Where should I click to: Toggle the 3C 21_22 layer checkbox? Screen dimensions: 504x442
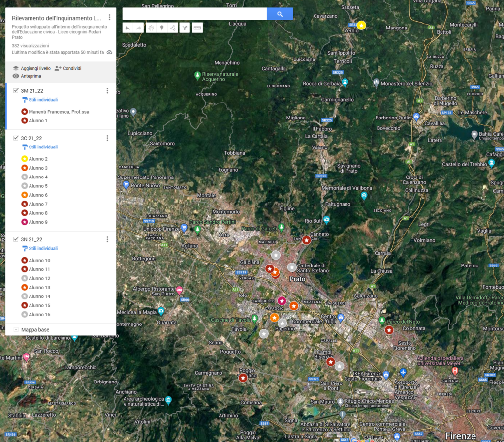coord(16,138)
